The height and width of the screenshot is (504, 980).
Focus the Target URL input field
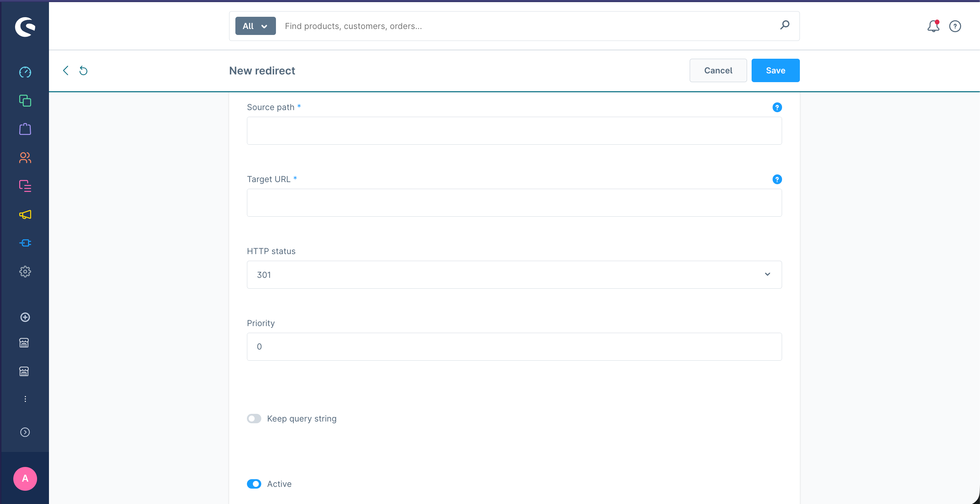pyautogui.click(x=514, y=203)
